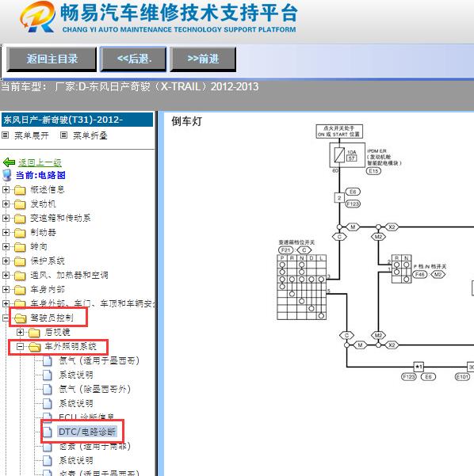Click the 驾驶员控制 open folder icon

(x=21, y=318)
